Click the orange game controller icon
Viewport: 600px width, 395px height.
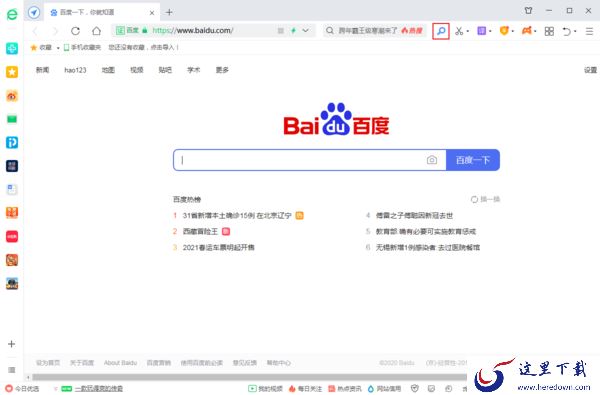pyautogui.click(x=527, y=31)
